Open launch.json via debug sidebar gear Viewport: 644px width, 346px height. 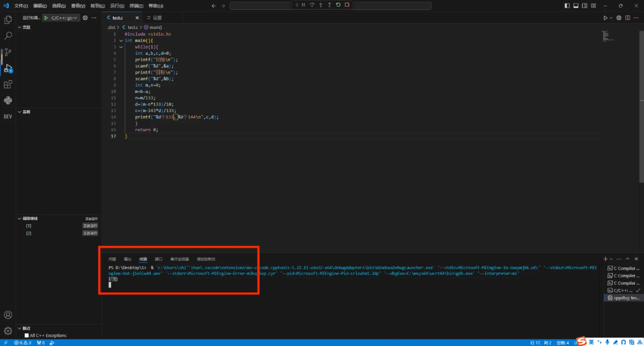pos(85,18)
